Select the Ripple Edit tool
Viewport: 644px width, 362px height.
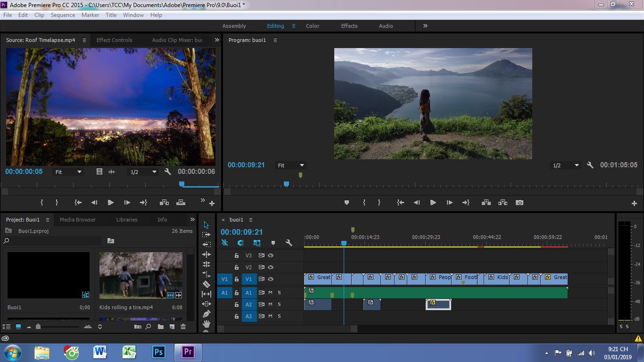206,255
